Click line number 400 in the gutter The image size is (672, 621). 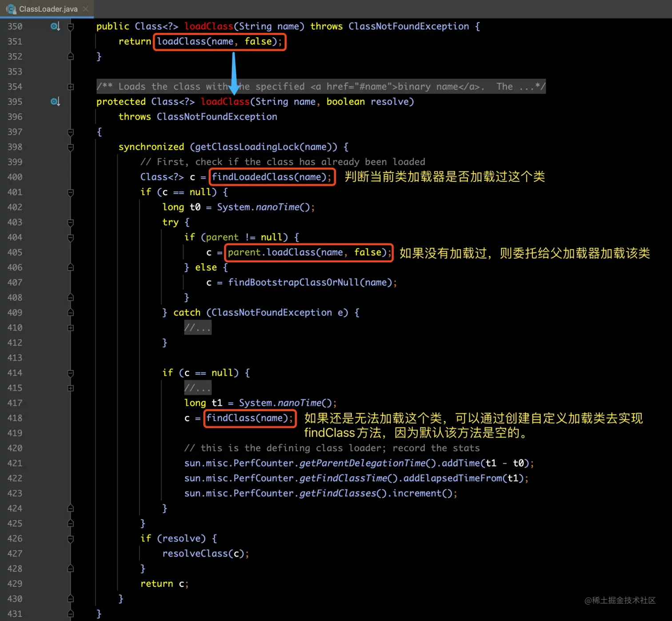pyautogui.click(x=15, y=177)
